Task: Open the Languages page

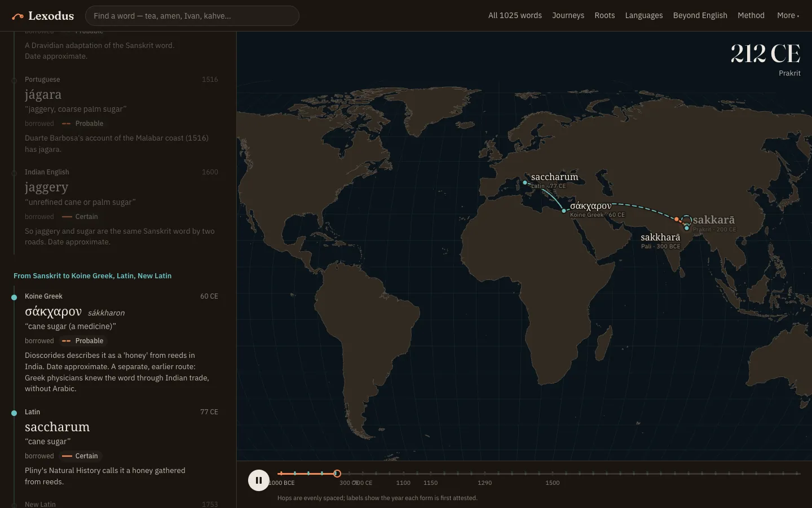Action: point(644,15)
